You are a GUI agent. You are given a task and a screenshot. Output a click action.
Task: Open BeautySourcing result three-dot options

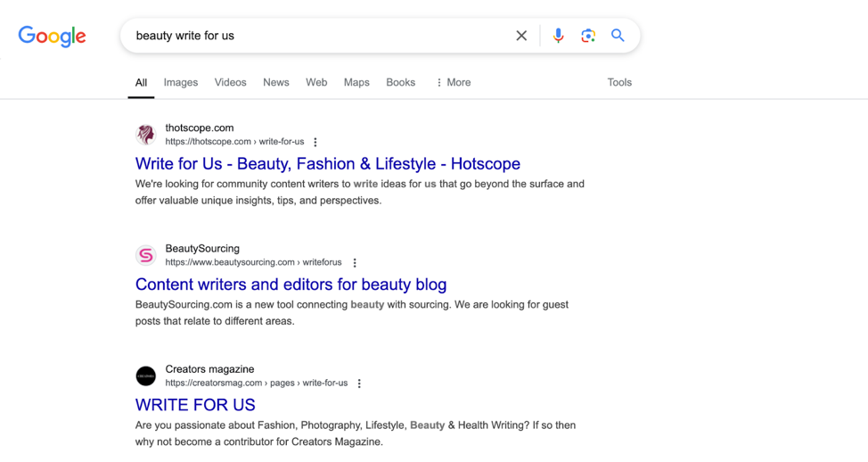(x=355, y=262)
